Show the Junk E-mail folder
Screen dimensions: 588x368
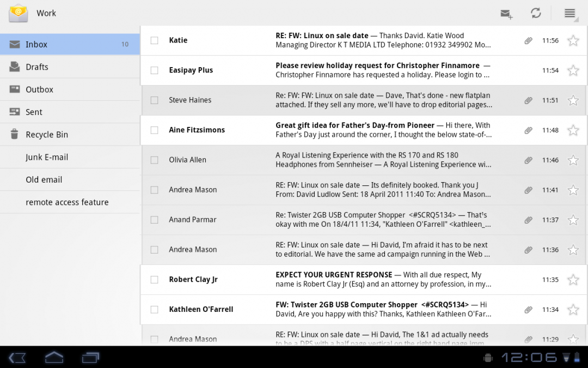[70, 157]
